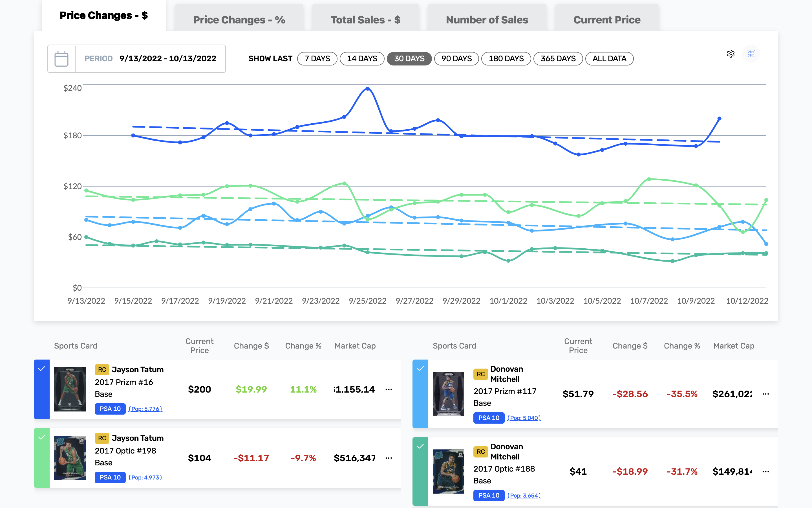Click PSA 10 badge on Tatum Optic #198

pos(110,478)
